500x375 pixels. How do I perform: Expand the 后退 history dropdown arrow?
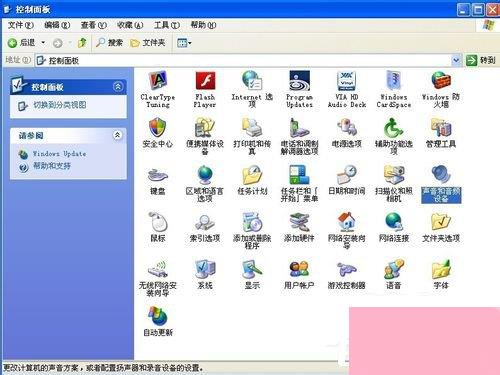coord(43,43)
